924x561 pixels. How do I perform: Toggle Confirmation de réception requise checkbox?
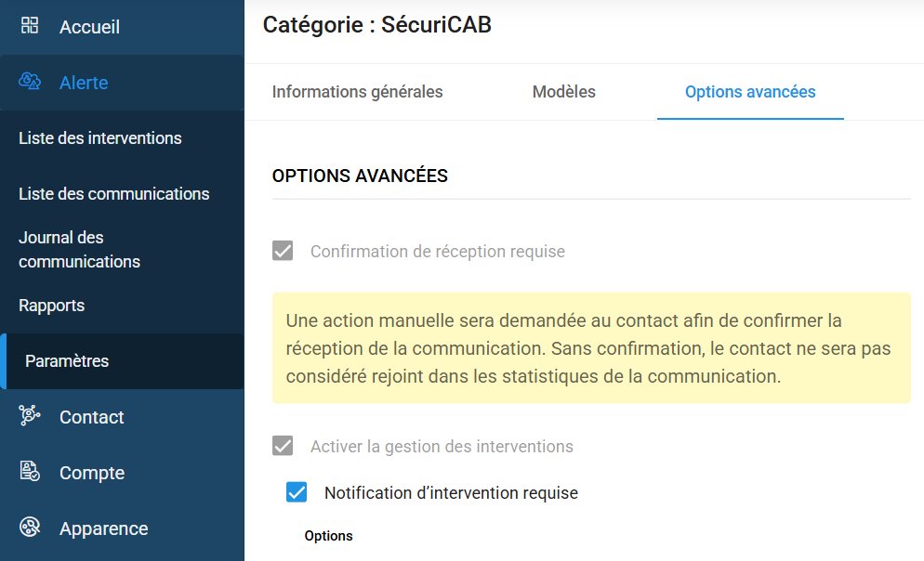[283, 251]
